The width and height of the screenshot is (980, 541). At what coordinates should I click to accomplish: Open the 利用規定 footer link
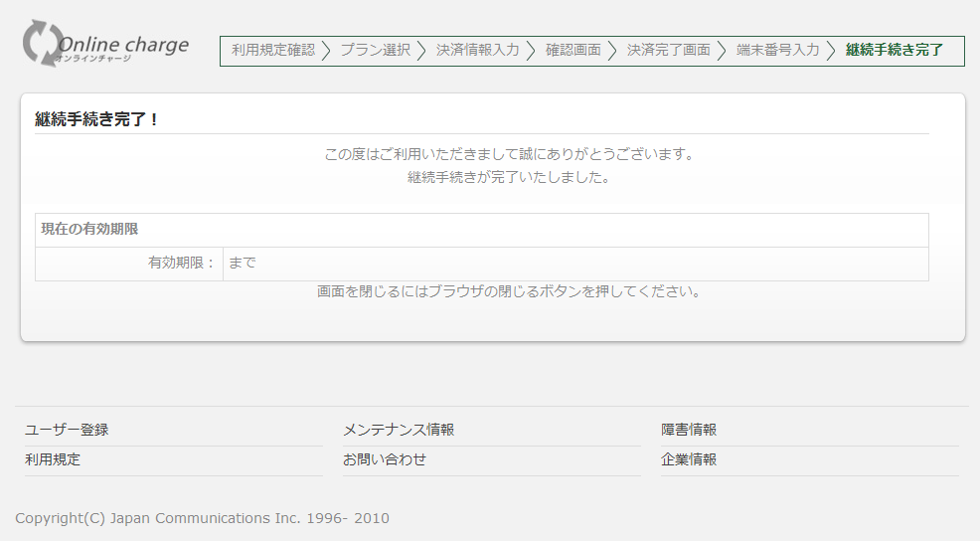(53, 459)
